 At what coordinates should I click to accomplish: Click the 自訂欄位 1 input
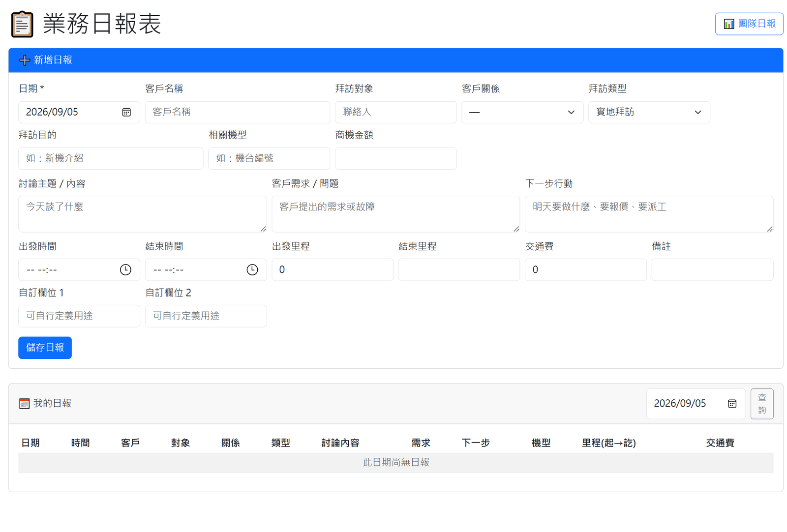(x=79, y=316)
